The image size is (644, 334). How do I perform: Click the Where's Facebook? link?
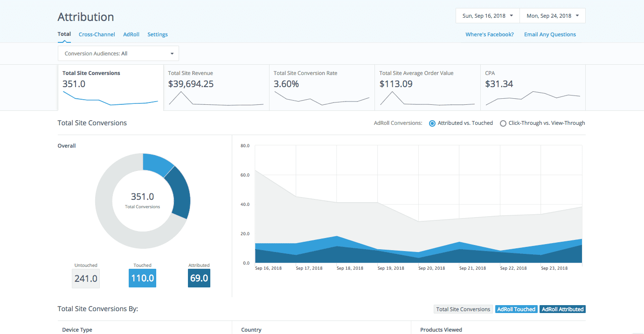(490, 34)
